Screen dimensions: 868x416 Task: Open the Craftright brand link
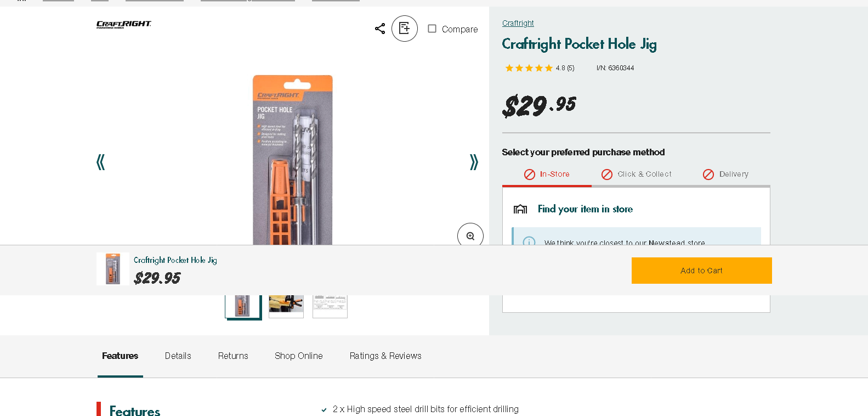pyautogui.click(x=518, y=23)
